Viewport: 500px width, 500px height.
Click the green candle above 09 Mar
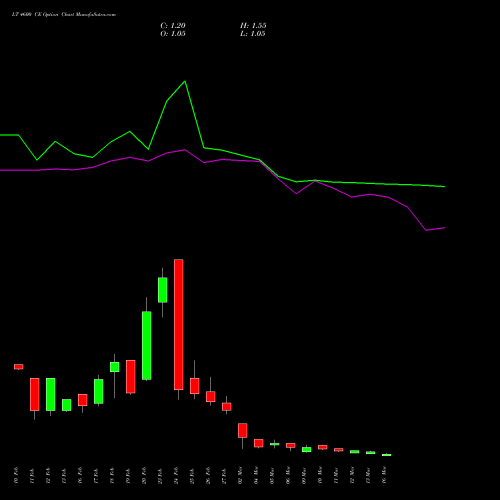tap(307, 450)
